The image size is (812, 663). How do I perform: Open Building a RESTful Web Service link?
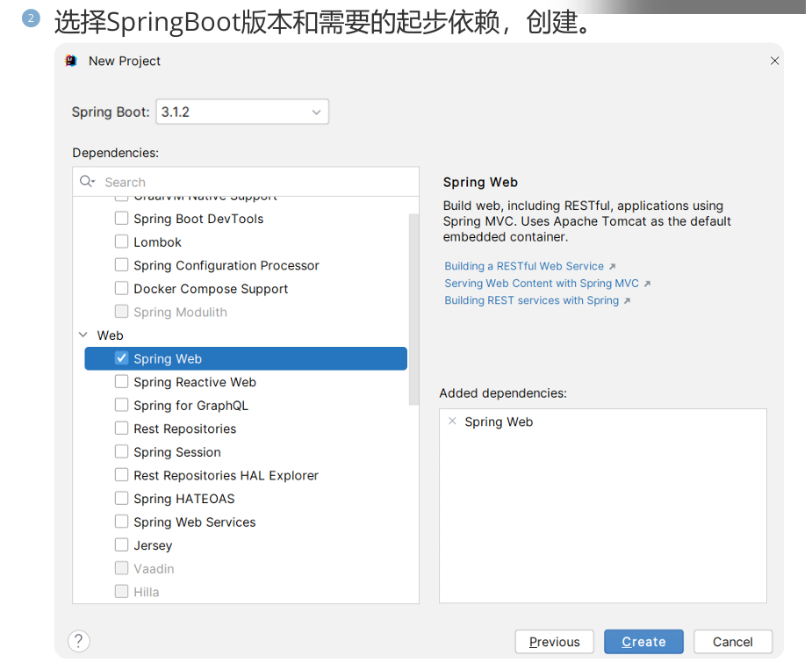tap(524, 266)
